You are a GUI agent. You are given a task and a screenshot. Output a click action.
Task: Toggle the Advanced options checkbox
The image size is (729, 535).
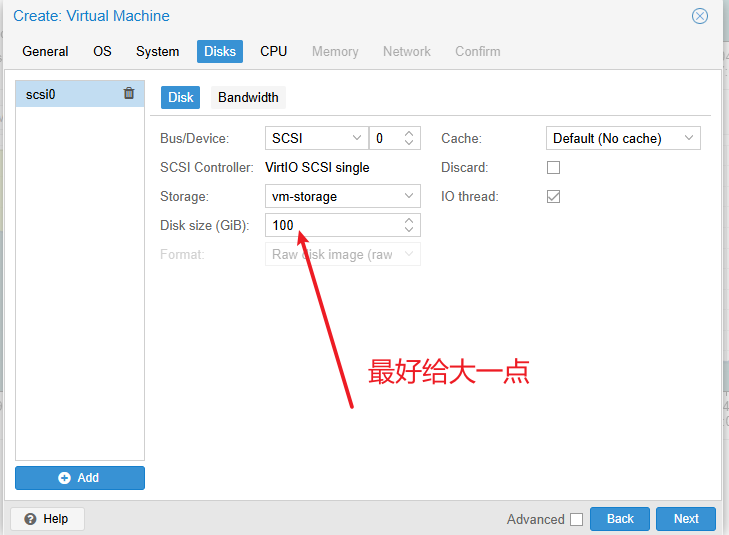576,519
